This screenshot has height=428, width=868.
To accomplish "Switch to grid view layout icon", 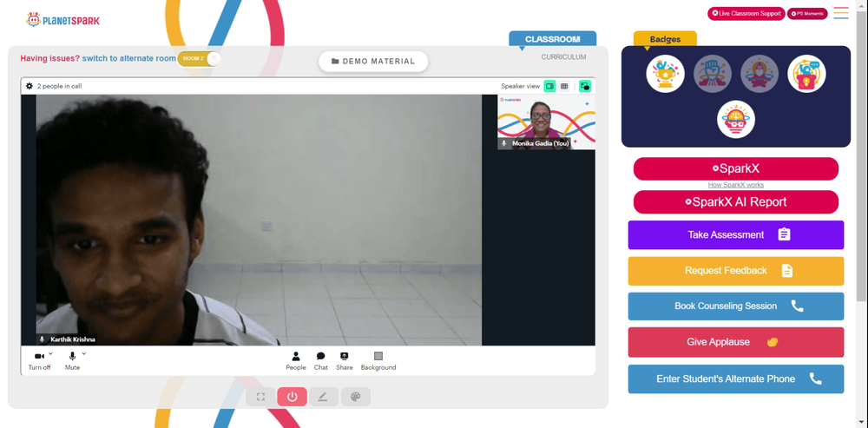I will (x=564, y=86).
